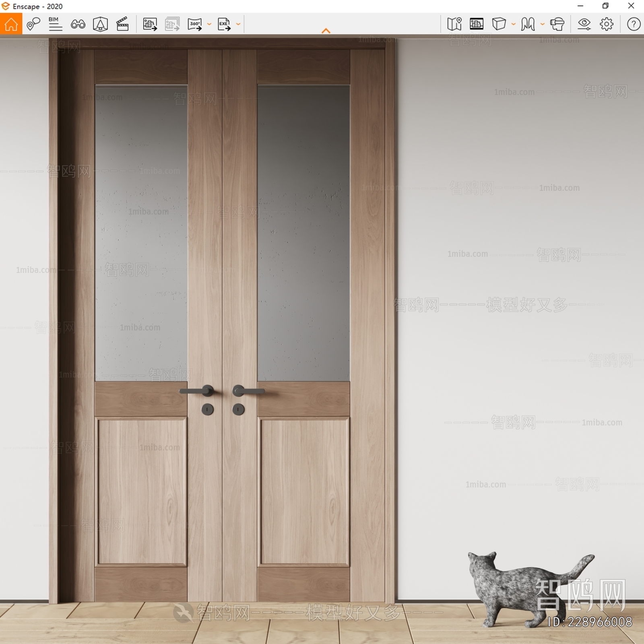The height and width of the screenshot is (644, 644).
Task: Open the BIM information panel
Action: 55,24
